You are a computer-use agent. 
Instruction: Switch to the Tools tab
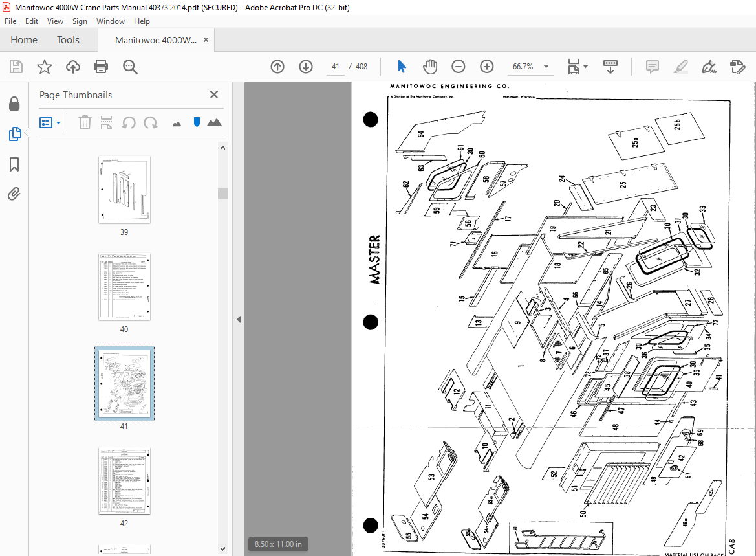pyautogui.click(x=68, y=40)
